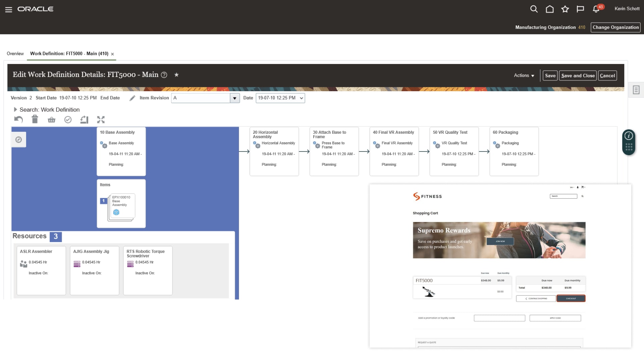Edit the End Date pencil icon
The image size is (644, 362).
tap(132, 98)
